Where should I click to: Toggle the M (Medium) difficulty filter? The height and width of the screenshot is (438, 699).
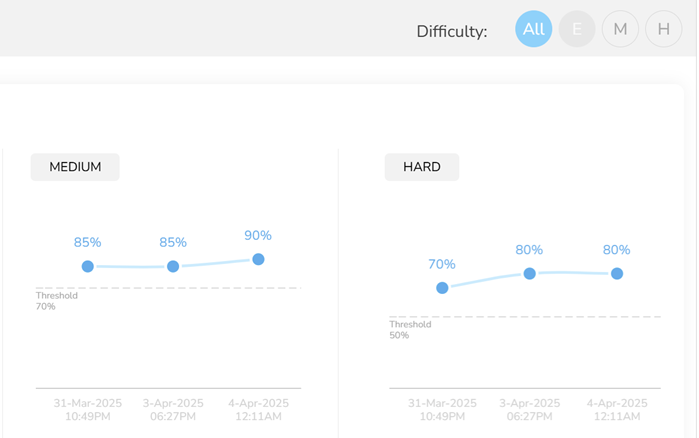(620, 29)
